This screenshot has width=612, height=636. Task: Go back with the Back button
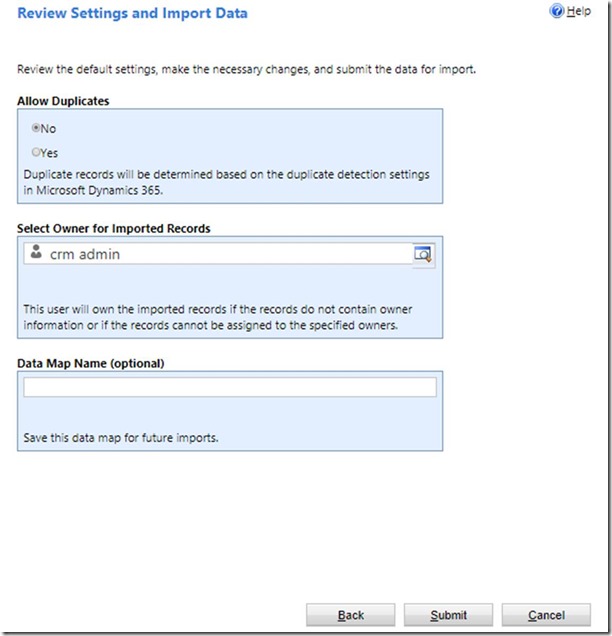pyautogui.click(x=350, y=615)
